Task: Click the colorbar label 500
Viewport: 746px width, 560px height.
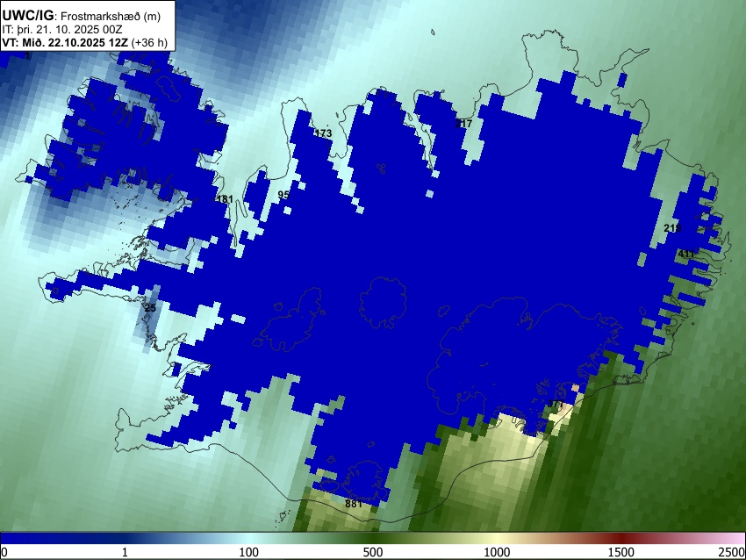Action: tap(373, 552)
